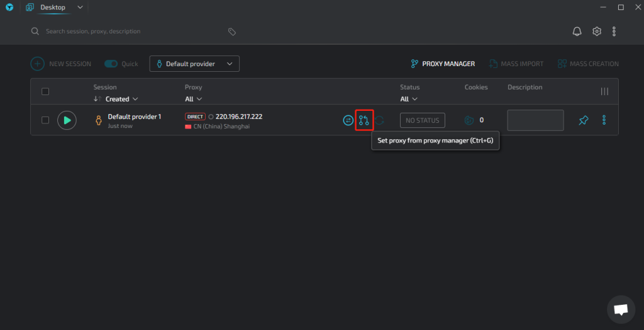Click the tag filter icon in search bar
This screenshot has width=644, height=330.
point(231,31)
